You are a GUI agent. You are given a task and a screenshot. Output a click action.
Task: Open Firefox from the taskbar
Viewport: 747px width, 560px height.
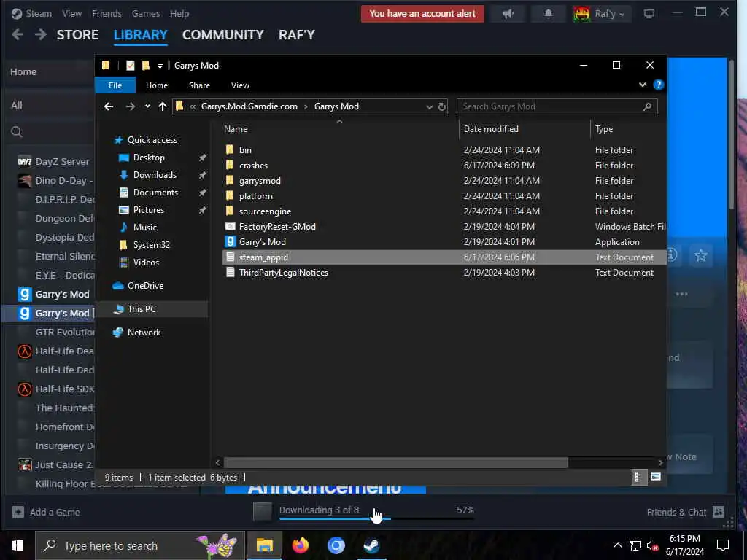click(x=300, y=545)
